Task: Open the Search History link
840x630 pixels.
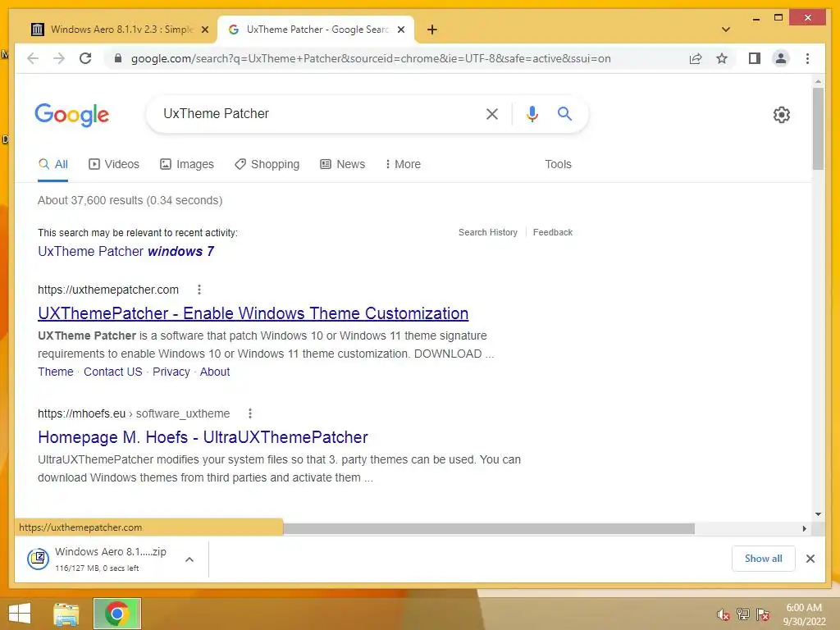Action: pos(488,232)
